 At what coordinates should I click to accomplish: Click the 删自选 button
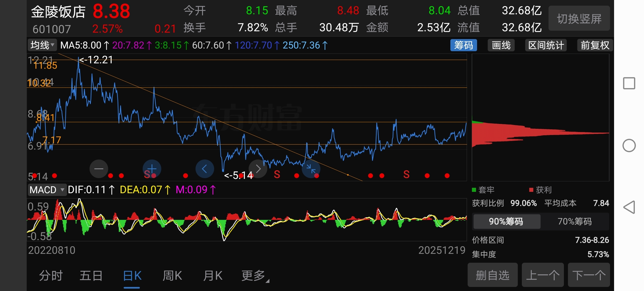pos(492,275)
